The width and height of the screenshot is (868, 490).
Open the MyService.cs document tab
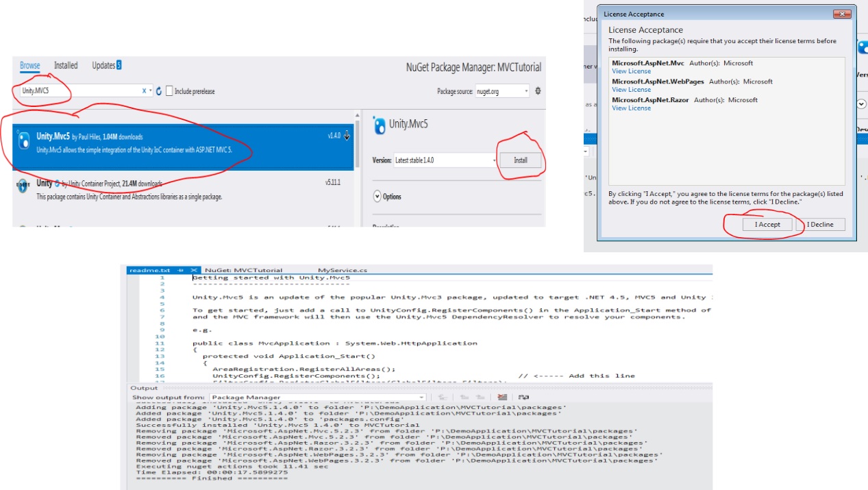tap(342, 271)
